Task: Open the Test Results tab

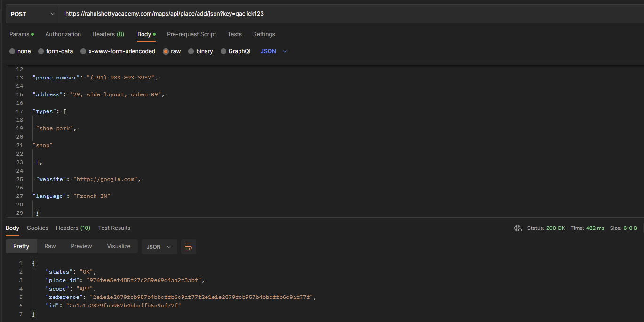Action: (114, 228)
